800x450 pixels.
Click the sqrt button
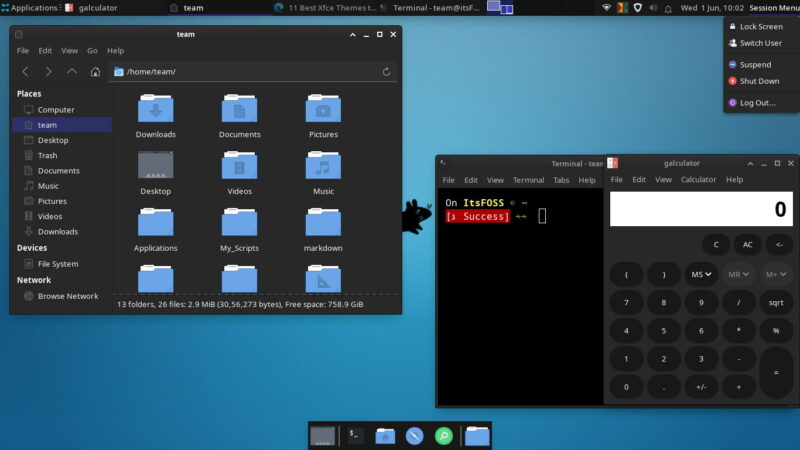[776, 303]
